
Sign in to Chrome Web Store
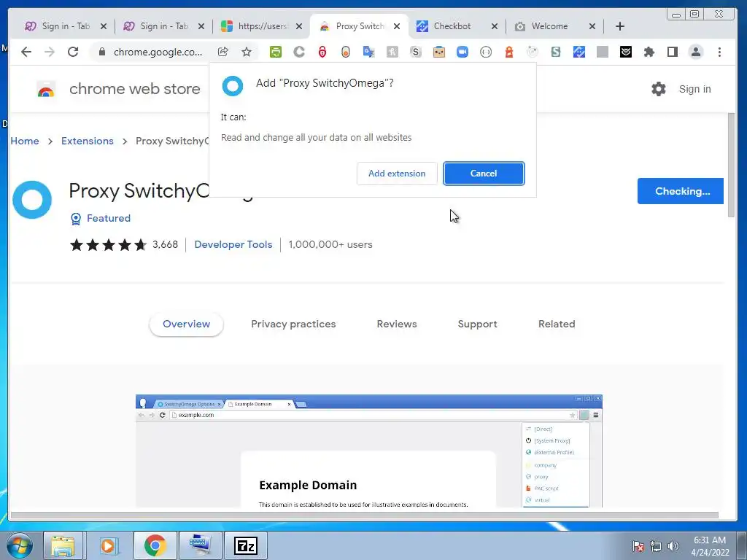[x=694, y=89]
